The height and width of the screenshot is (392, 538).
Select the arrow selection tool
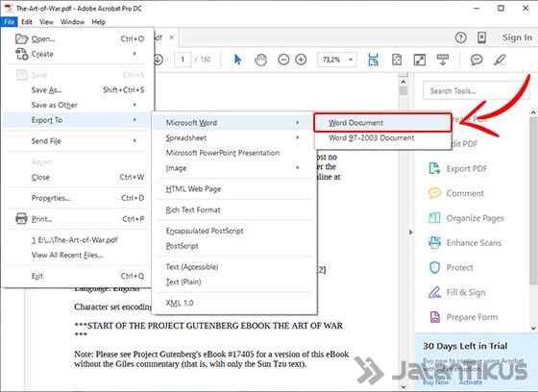[237, 60]
